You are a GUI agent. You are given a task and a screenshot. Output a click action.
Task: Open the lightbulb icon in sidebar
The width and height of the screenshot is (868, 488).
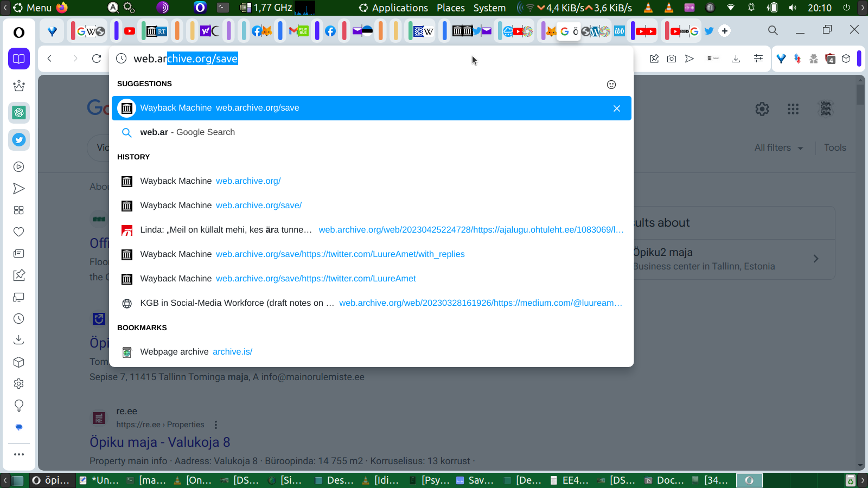19,406
